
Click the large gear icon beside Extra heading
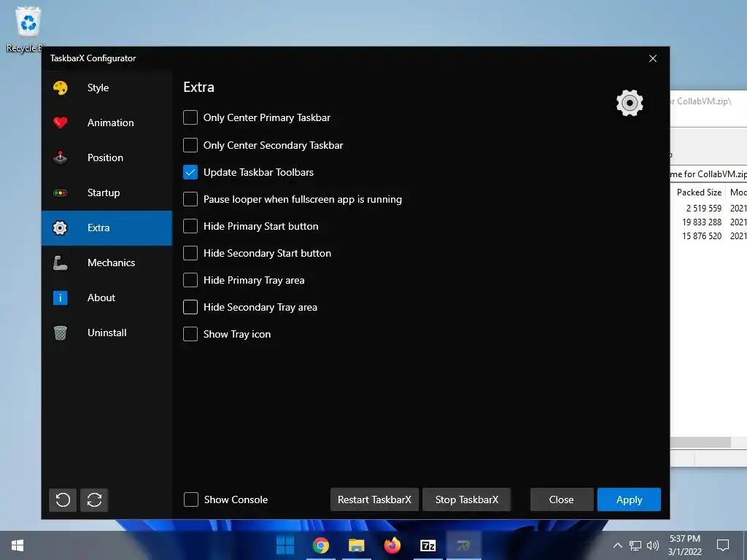[x=630, y=103]
